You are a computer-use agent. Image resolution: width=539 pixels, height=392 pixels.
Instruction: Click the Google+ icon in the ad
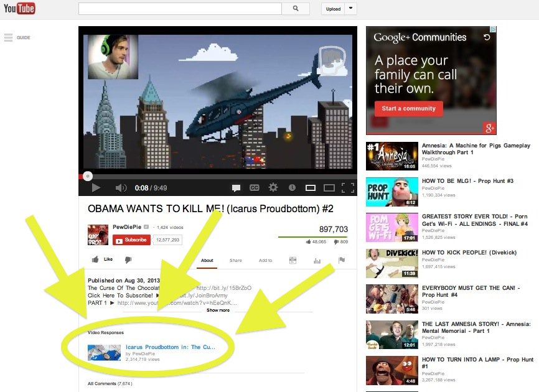pyautogui.click(x=489, y=128)
